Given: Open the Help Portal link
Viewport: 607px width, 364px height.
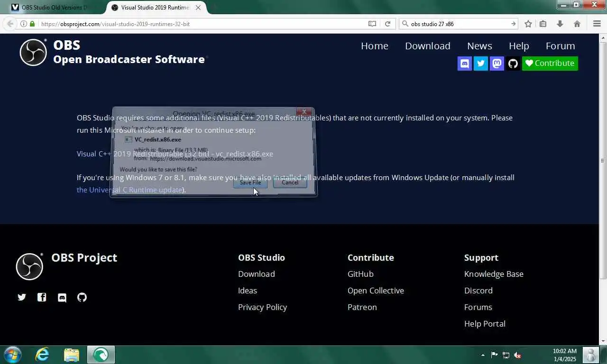Looking at the screenshot, I should [485, 324].
